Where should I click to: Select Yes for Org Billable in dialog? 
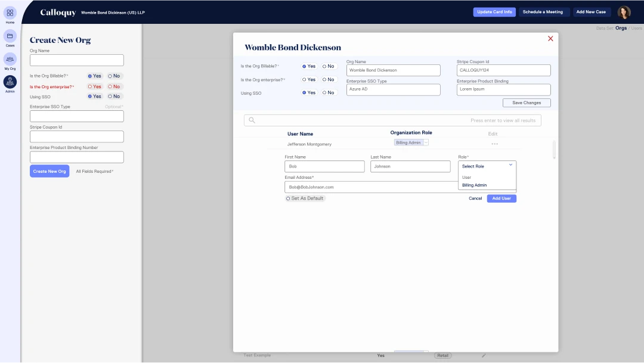pyautogui.click(x=309, y=66)
